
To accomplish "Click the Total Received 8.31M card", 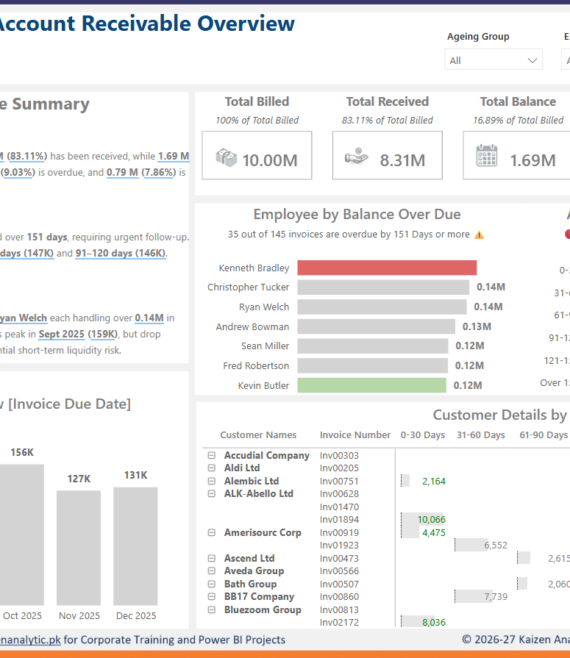I will click(x=387, y=155).
